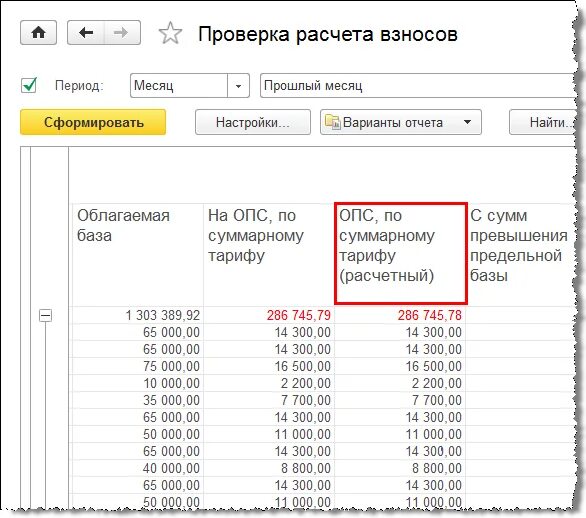The width and height of the screenshot is (586, 518).
Task: Add report to favorites with the star
Action: point(170,33)
